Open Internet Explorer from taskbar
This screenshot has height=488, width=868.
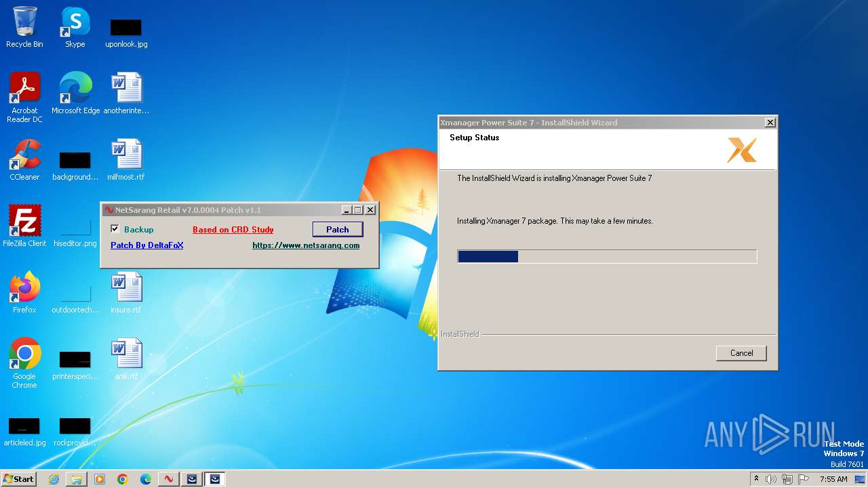pyautogui.click(x=54, y=479)
